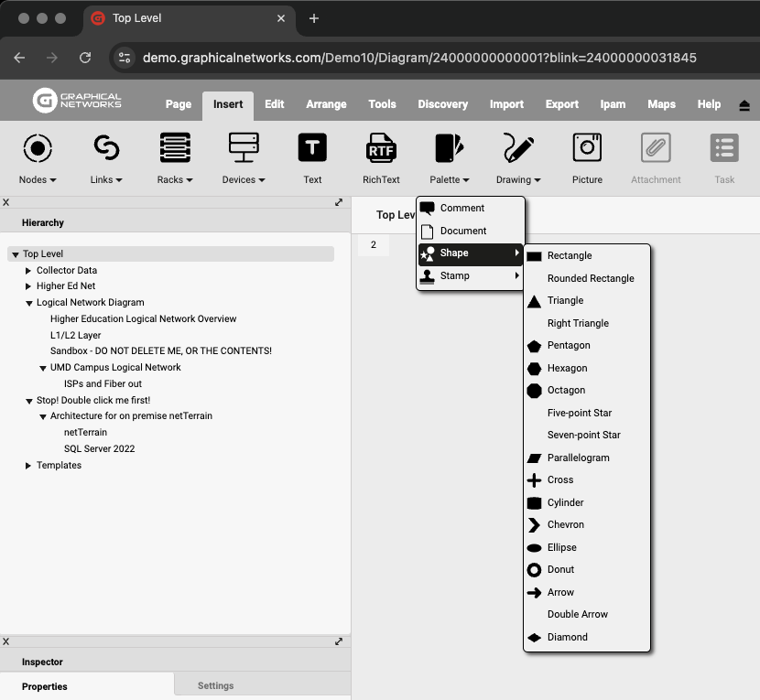Collapse the Logical Network Diagram node
Image resolution: width=760 pixels, height=700 pixels.
28,303
